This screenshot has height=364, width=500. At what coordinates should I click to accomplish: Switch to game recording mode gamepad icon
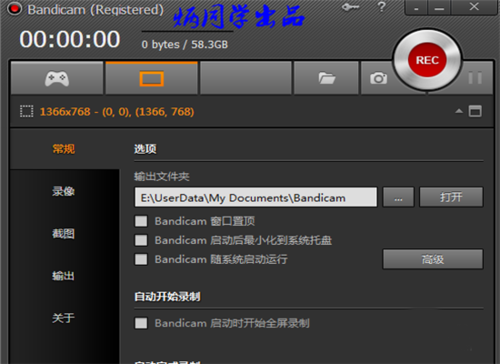point(57,79)
